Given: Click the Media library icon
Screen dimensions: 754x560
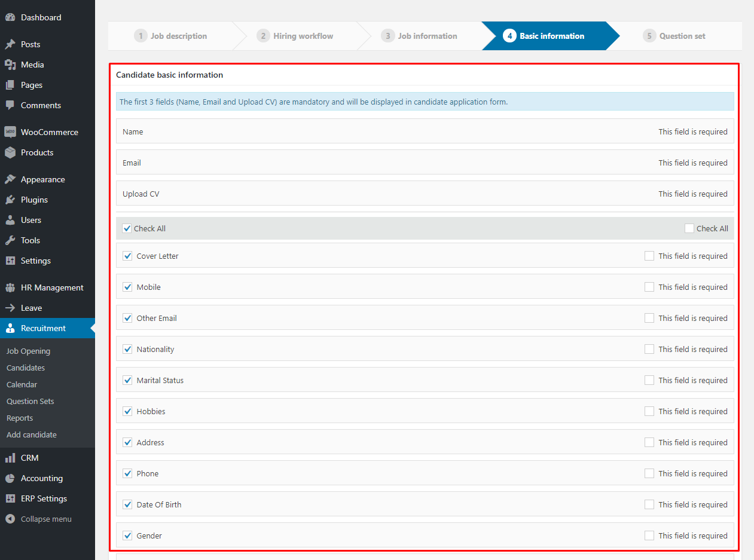Looking at the screenshot, I should (x=10, y=65).
